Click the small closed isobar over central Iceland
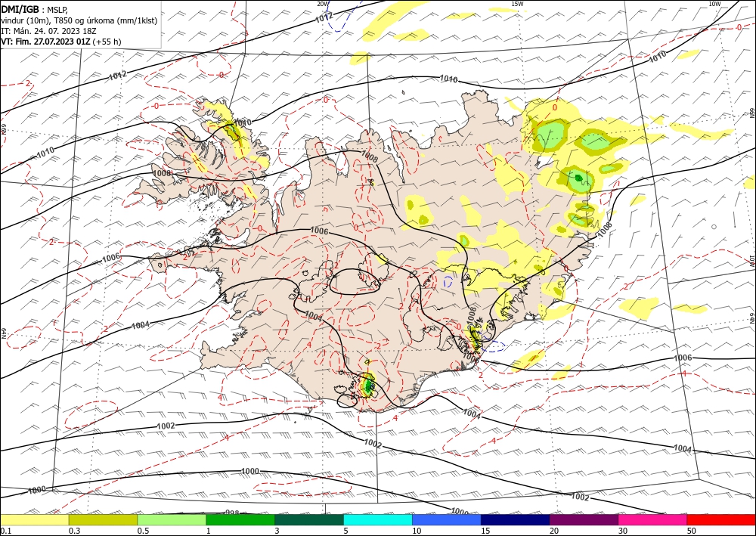 (x=355, y=282)
